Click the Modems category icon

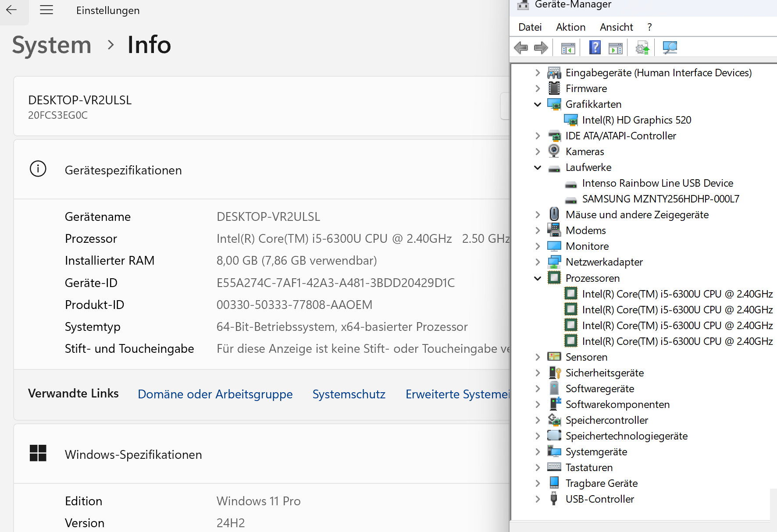tap(554, 230)
